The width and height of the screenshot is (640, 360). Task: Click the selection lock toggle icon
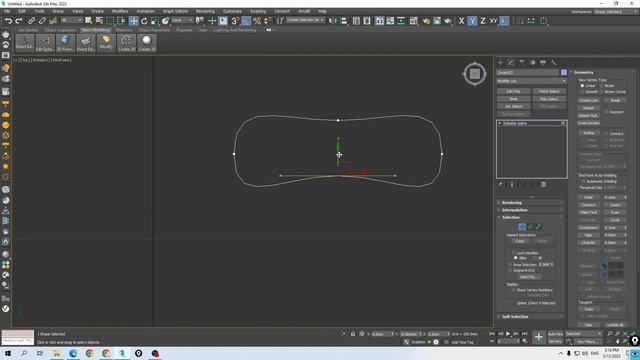(x=353, y=334)
